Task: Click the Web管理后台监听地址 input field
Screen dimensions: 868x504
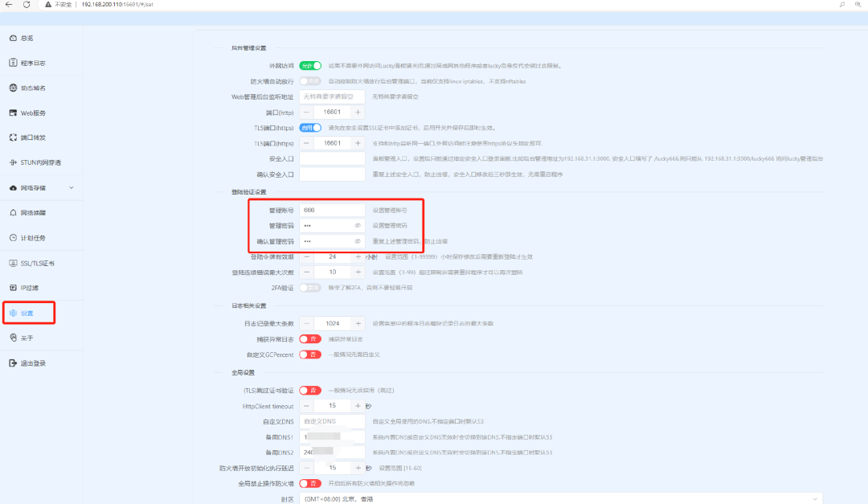Action: click(332, 96)
